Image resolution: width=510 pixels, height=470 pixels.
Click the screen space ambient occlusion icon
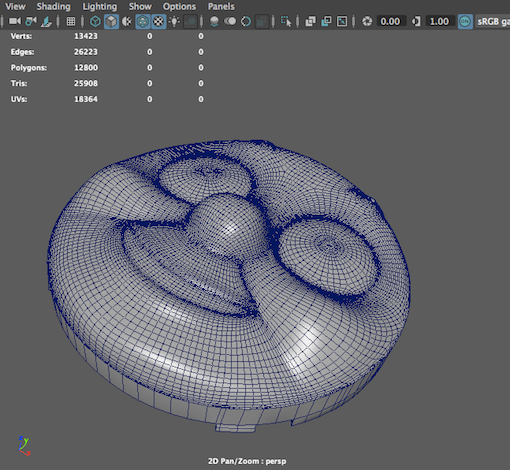click(x=214, y=22)
